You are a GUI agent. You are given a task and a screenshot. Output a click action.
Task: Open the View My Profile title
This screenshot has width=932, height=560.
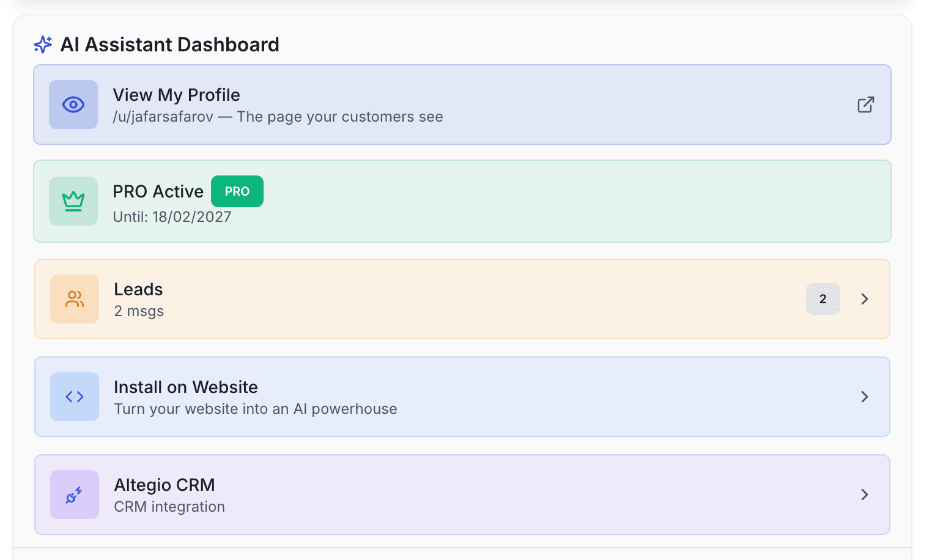point(176,95)
